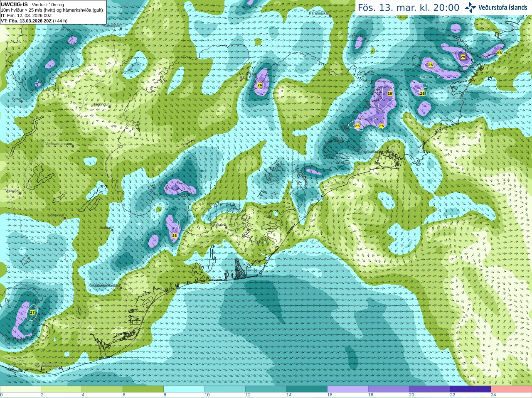Click the 8–10 m/s pale cyan legend swatch
This screenshot has height=398, width=532.
(x=184, y=389)
